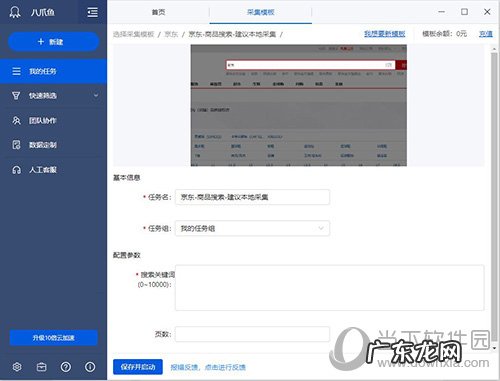The height and width of the screenshot is (381, 500).
Task: Click the info circle icon
Action: tap(90, 367)
